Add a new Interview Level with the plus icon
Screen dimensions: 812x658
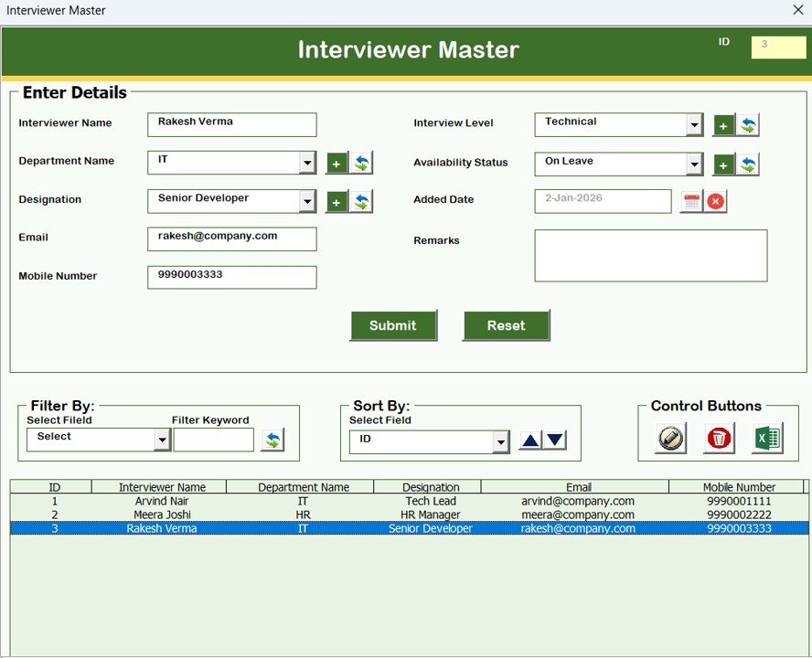pos(723,124)
